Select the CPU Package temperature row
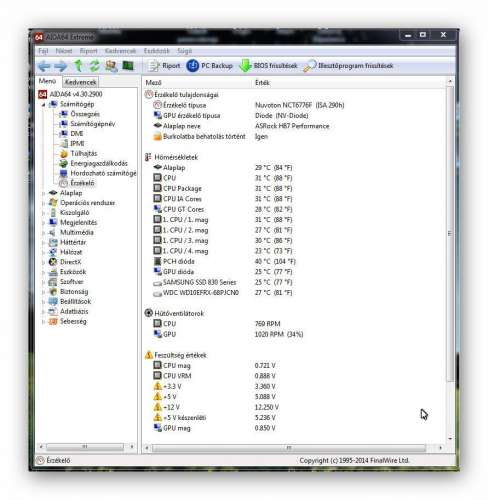This screenshot has height=500, width=488. (223, 189)
